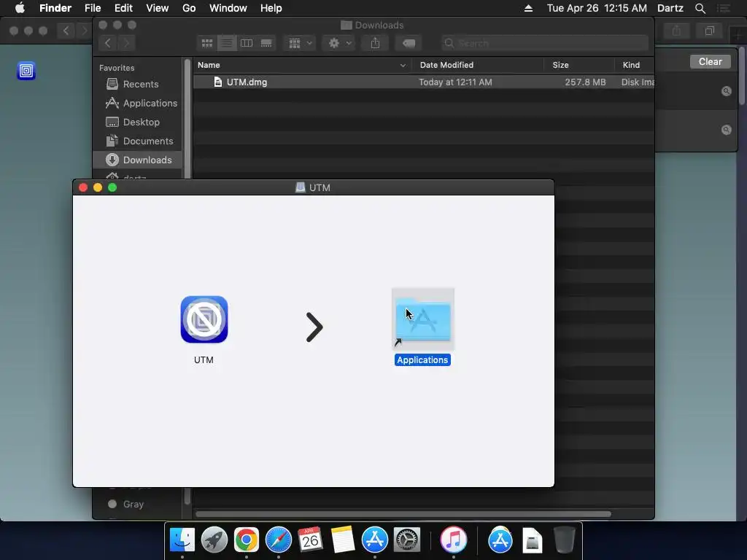
Task: Click the second magnifier icon in downloads list
Action: click(x=726, y=130)
